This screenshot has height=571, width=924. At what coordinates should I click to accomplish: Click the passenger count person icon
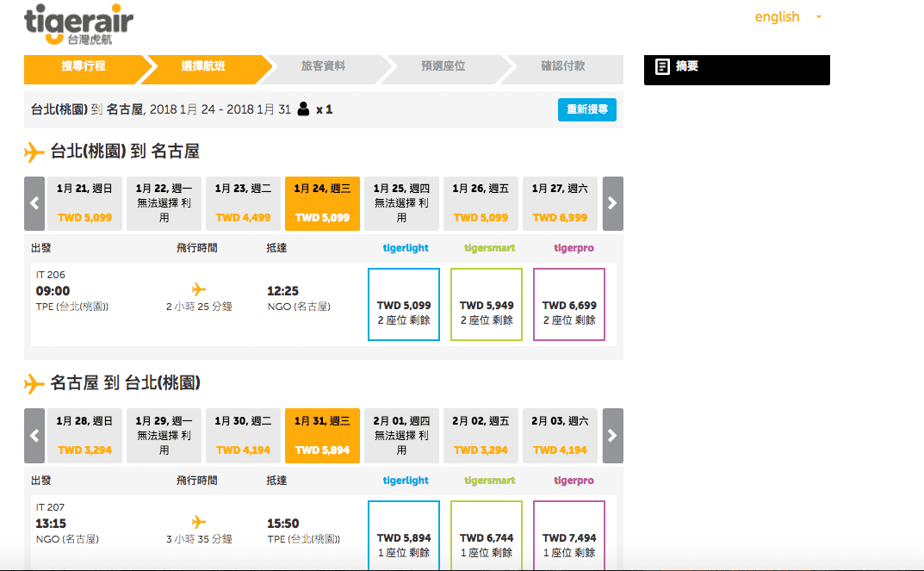[303, 109]
